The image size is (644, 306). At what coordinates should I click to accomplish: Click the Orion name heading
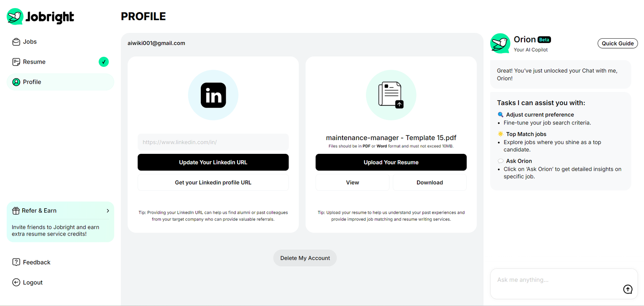(524, 39)
